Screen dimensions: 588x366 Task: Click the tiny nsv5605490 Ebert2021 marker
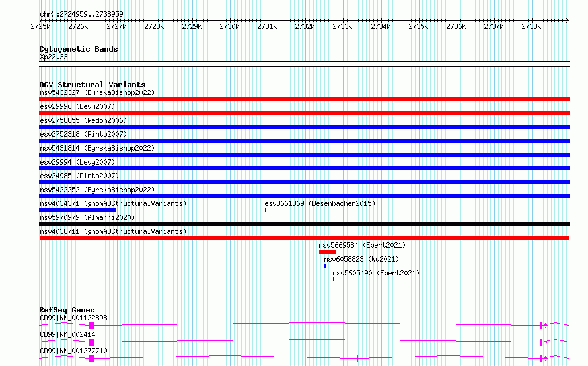(x=334, y=279)
